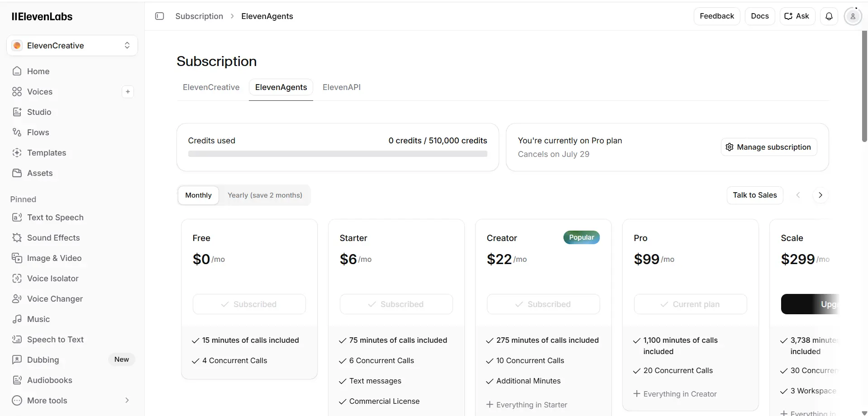Click the credits used progress bar

click(x=338, y=154)
